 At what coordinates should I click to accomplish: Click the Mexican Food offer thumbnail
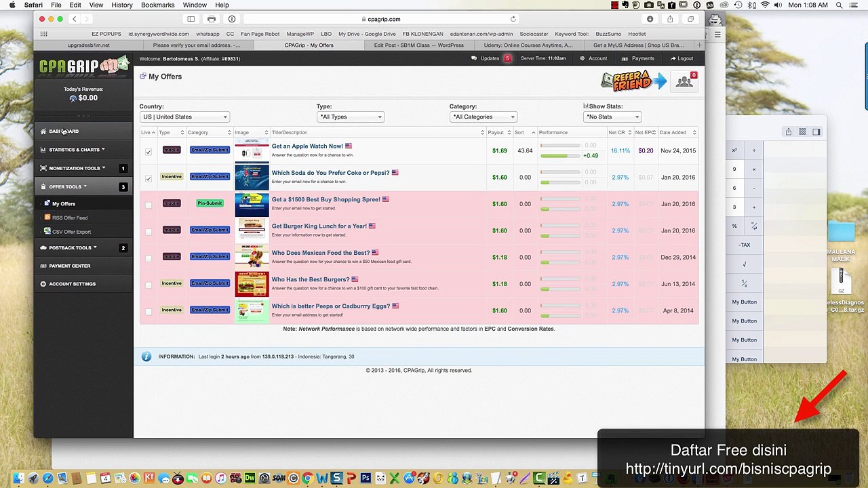pos(252,257)
